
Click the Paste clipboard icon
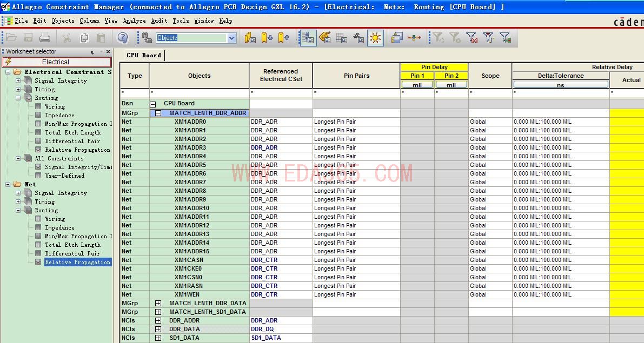101,38
